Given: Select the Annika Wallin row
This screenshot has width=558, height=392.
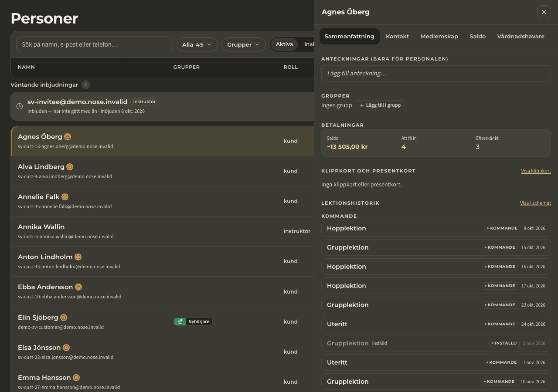Looking at the screenshot, I should pos(162,232).
